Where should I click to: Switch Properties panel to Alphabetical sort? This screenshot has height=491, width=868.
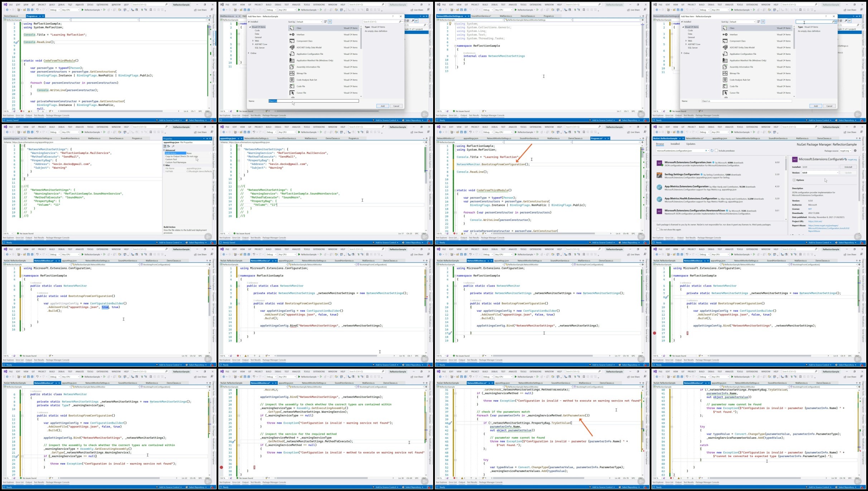(x=169, y=146)
